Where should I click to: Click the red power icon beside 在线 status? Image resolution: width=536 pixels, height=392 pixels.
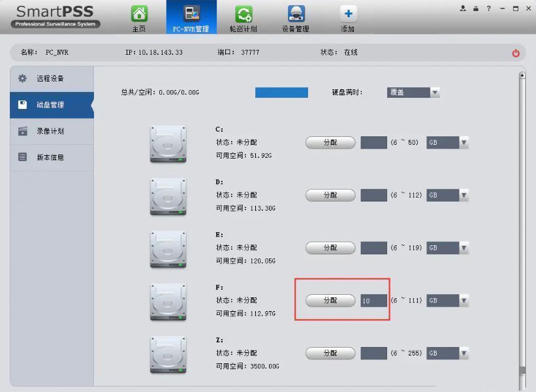click(x=515, y=52)
